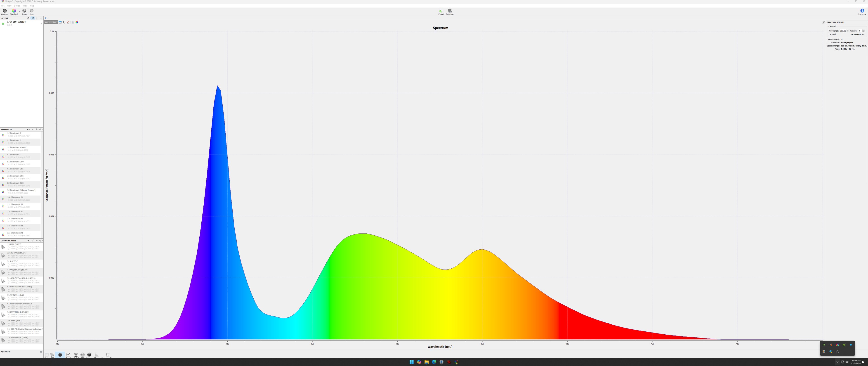Click the Standard measurement mode button

coord(14,12)
